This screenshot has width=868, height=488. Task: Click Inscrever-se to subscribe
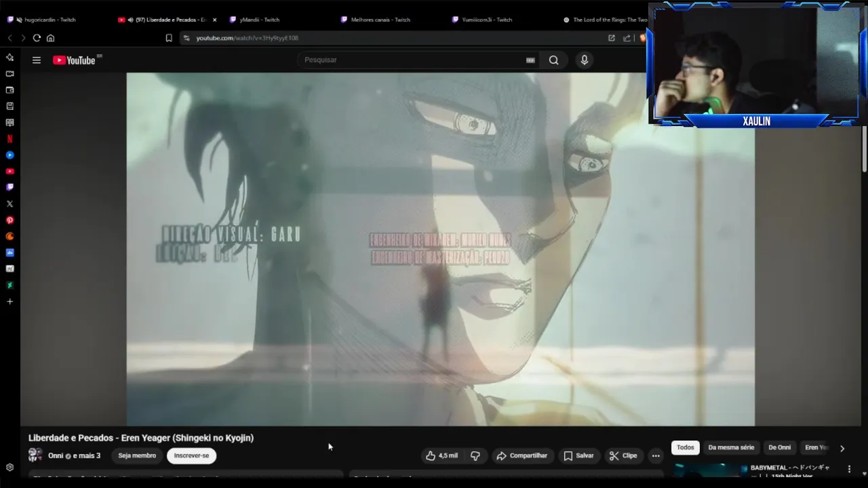191,455
